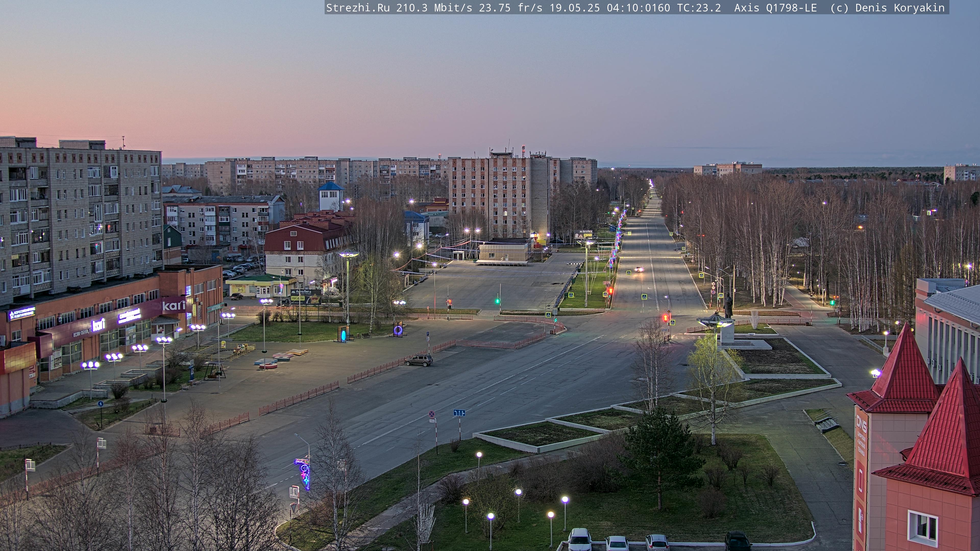980x551 pixels.
Task: Select the "TC:23.2" temperature reading
Action: point(699,8)
